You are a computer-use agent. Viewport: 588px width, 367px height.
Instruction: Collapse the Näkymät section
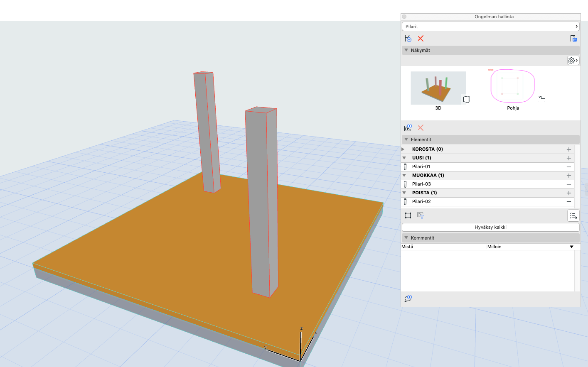406,50
